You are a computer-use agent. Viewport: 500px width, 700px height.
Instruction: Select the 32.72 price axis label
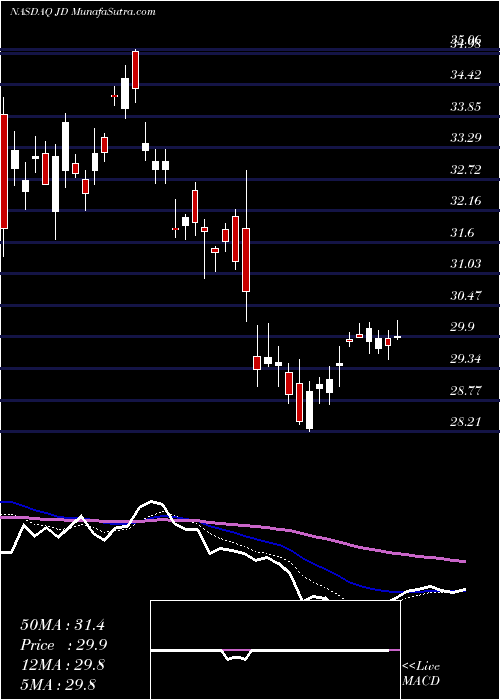click(x=466, y=169)
